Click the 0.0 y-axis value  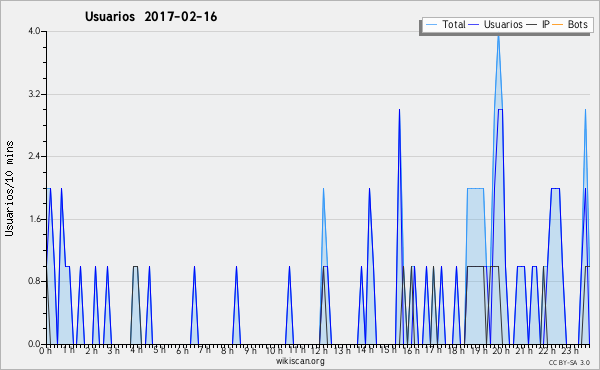(x=34, y=344)
